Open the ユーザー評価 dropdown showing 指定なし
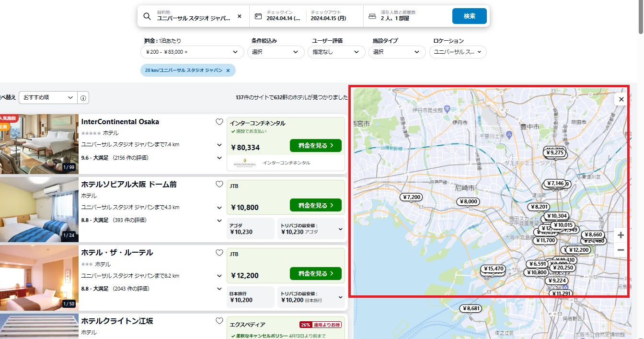 pos(336,52)
